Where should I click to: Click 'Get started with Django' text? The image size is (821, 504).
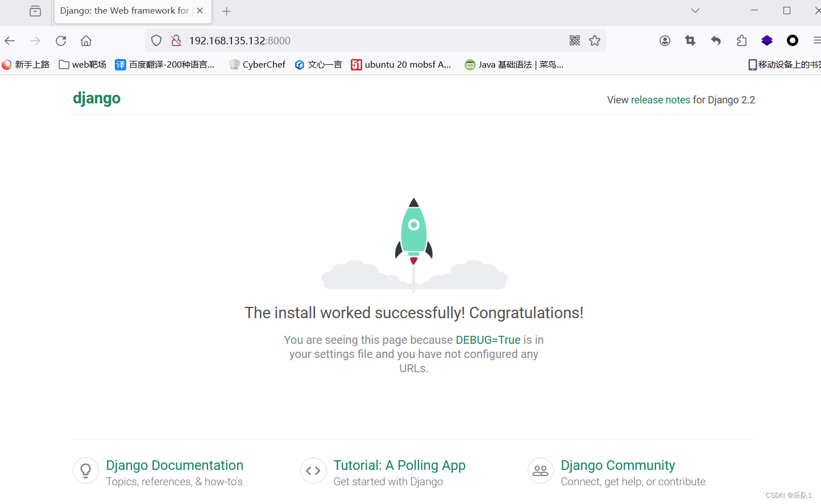(x=388, y=482)
